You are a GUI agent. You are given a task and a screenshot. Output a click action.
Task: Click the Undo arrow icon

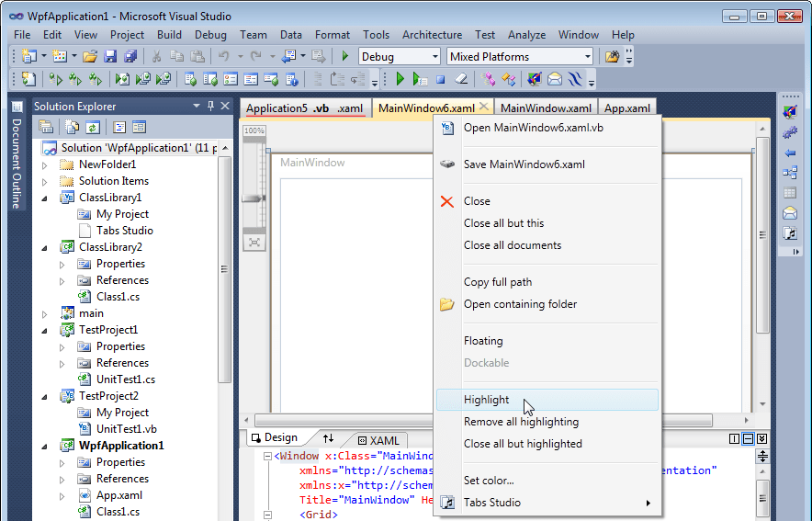[x=224, y=56]
